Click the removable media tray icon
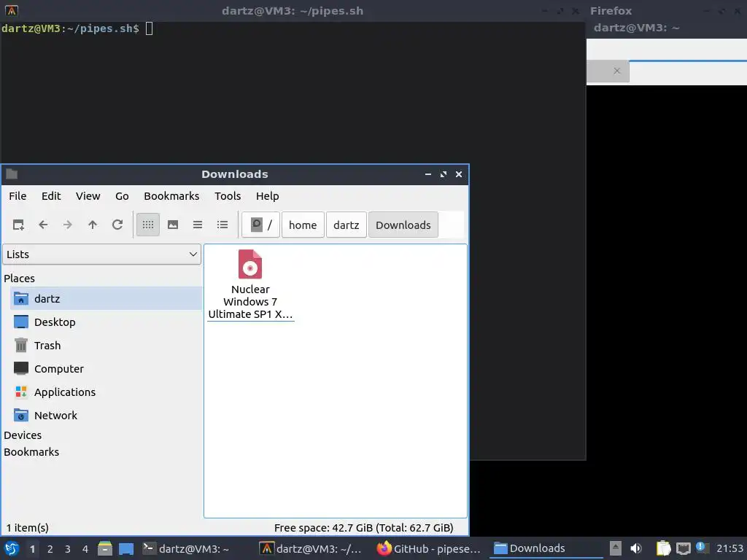Viewport: 747px width, 560px height. (x=616, y=548)
